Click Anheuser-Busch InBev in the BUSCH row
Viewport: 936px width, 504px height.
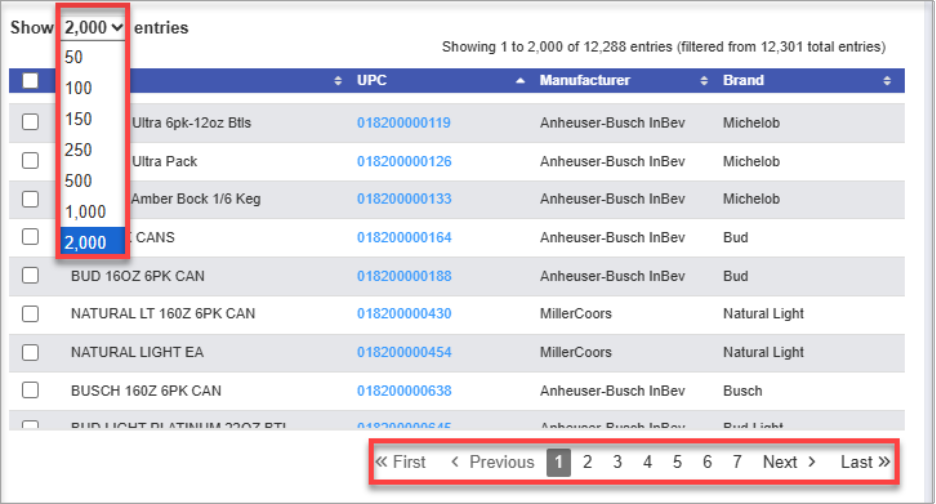point(612,391)
